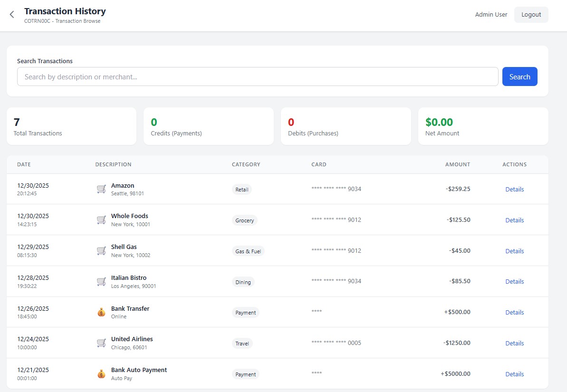Click the United Airlines cart icon
567x392 pixels.
(101, 343)
